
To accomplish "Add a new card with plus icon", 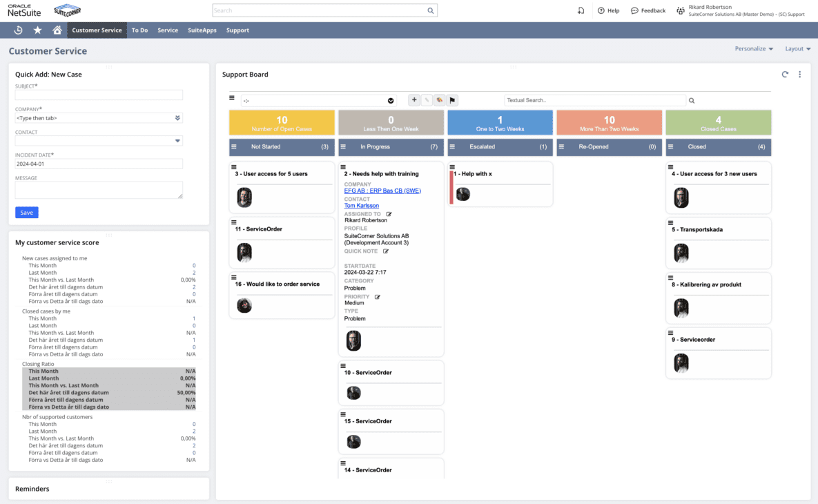I will click(x=414, y=99).
